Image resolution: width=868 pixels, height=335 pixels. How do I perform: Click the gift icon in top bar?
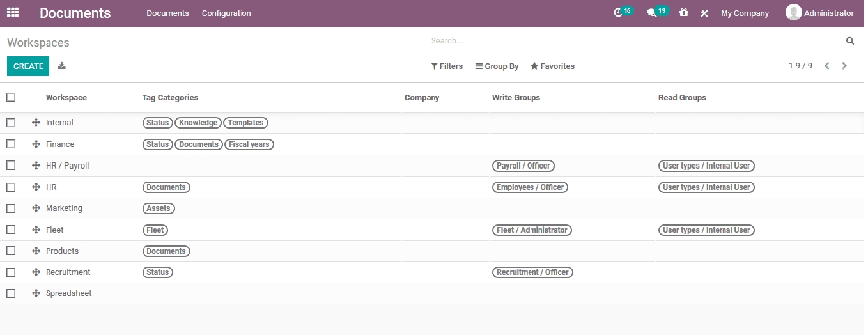click(x=684, y=13)
